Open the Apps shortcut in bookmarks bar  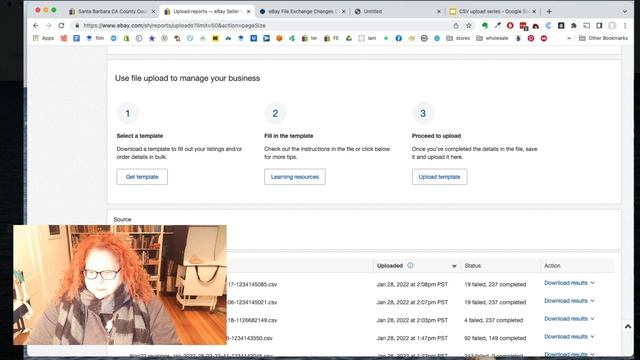pyautogui.click(x=43, y=38)
